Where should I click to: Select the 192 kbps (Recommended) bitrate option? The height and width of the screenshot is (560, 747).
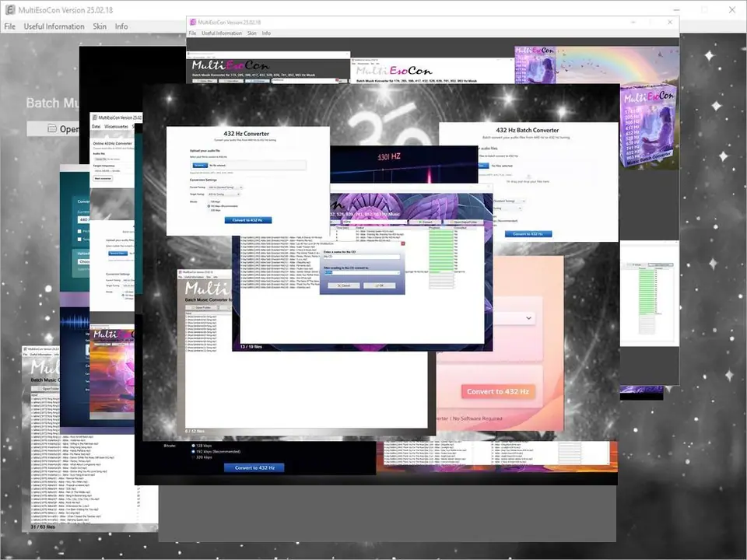[194, 451]
